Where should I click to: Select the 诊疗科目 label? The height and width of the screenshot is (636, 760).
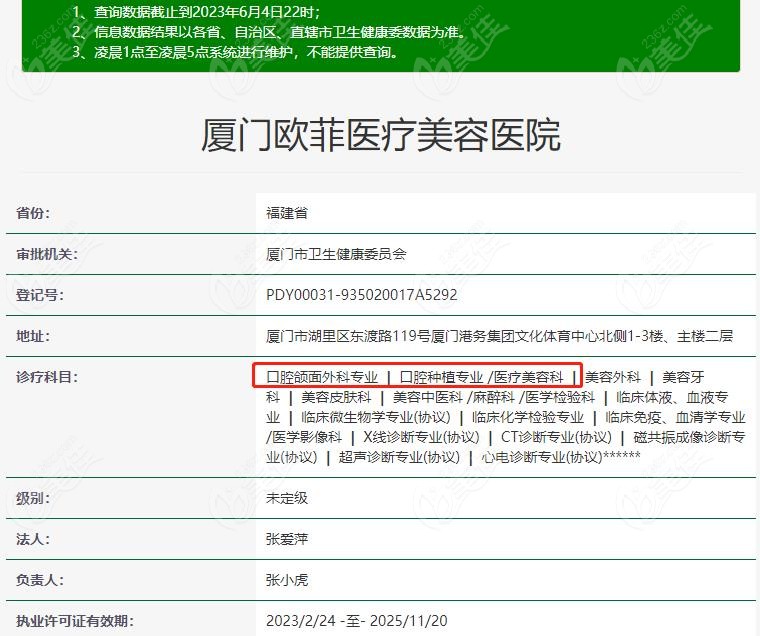(47, 377)
